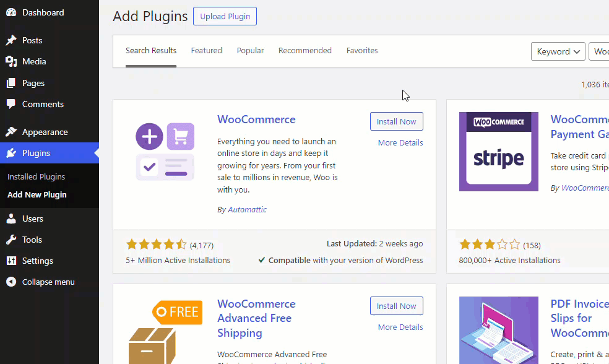The height and width of the screenshot is (364, 609).
Task: Go to the Media menu
Action: pyautogui.click(x=50, y=61)
